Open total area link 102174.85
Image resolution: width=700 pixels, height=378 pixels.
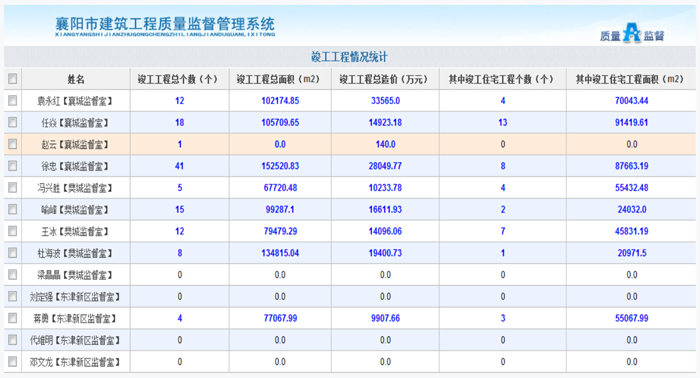(280, 101)
